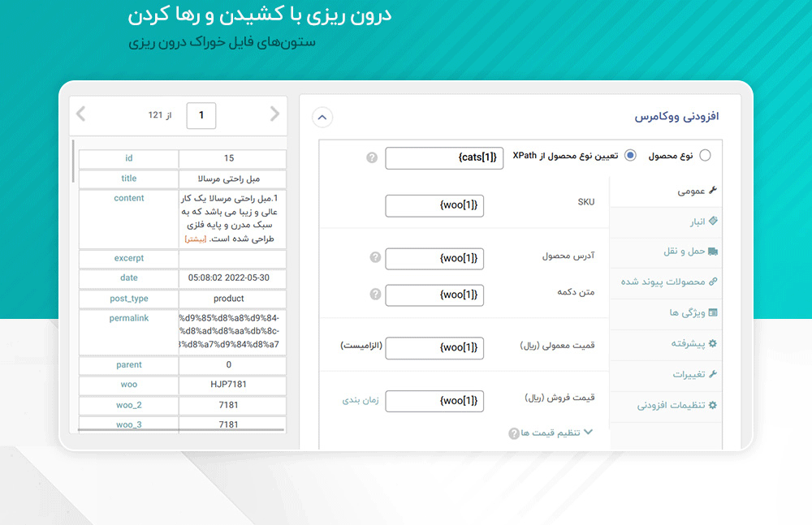The width and height of the screenshot is (812, 525).
Task: Click the 'parent' column name
Action: point(129,365)
